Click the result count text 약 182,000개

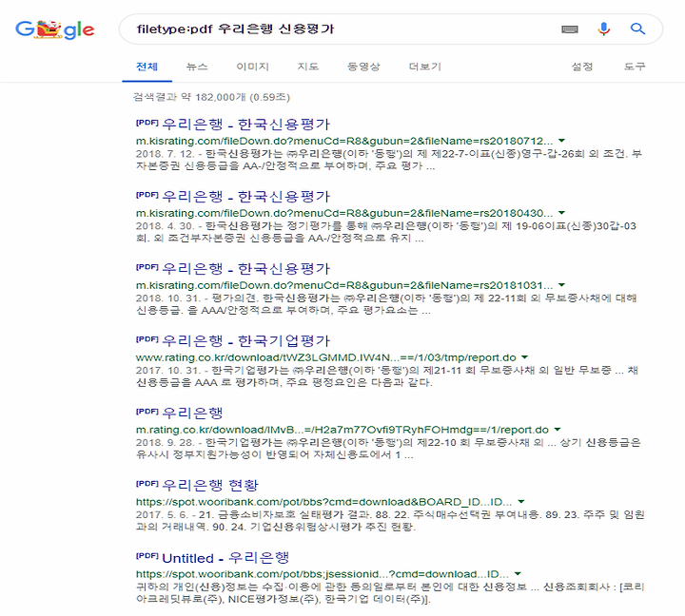[213, 97]
